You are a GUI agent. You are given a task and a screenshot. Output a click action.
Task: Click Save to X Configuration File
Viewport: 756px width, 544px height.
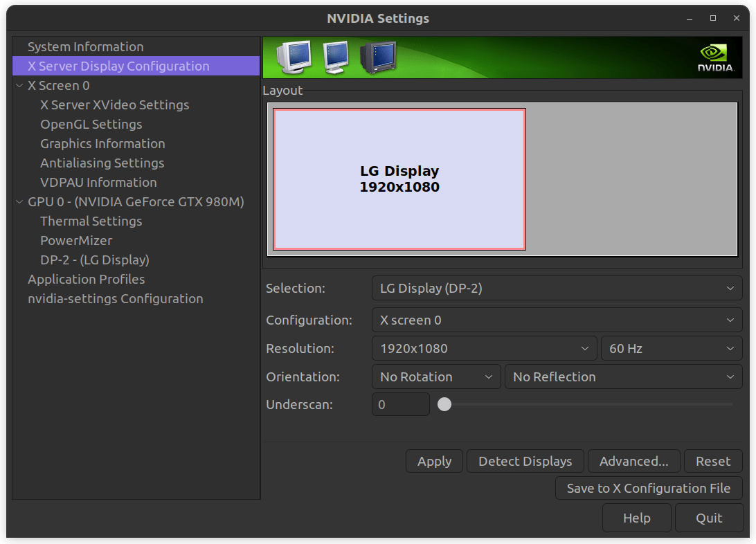click(649, 488)
